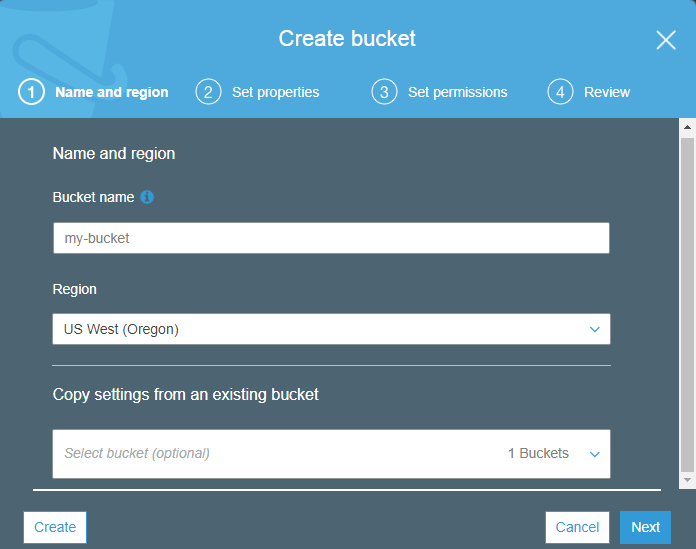Open the US West (Oregon) region selector

(x=320, y=329)
